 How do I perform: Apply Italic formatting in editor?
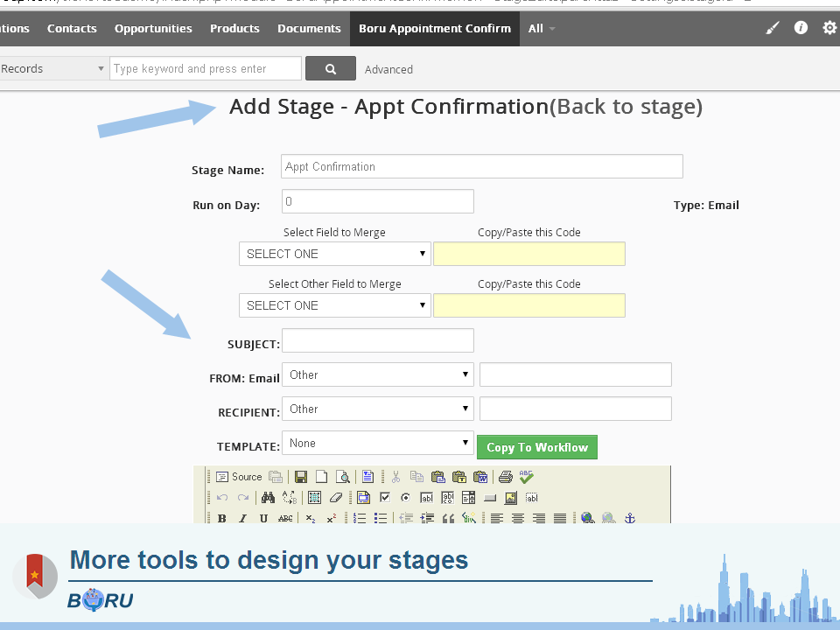pos(242,518)
